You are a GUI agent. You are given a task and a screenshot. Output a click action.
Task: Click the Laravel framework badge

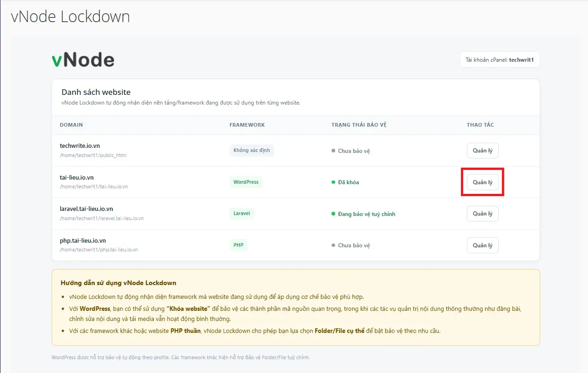[242, 214]
